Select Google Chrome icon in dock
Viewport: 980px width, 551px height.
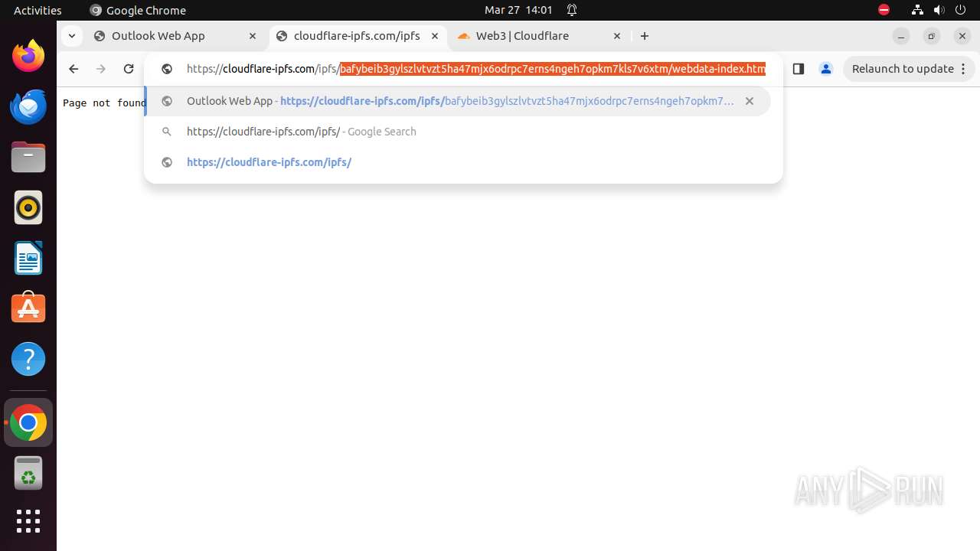(28, 422)
